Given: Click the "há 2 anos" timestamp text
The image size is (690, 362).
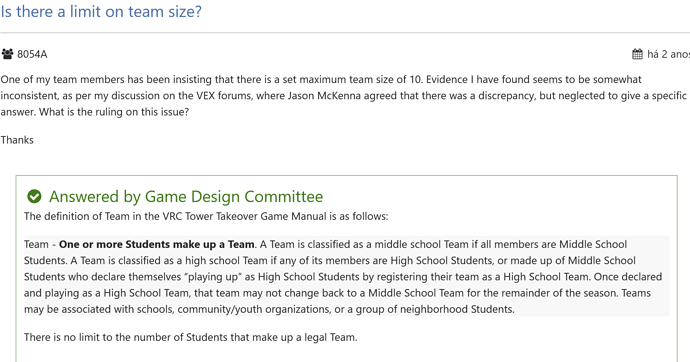Looking at the screenshot, I should point(668,54).
